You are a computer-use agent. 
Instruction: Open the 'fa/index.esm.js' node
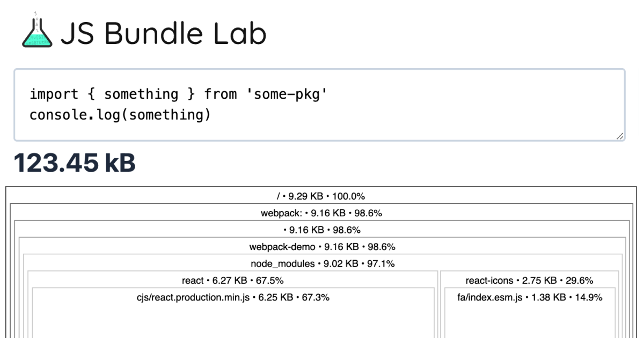pyautogui.click(x=529, y=296)
